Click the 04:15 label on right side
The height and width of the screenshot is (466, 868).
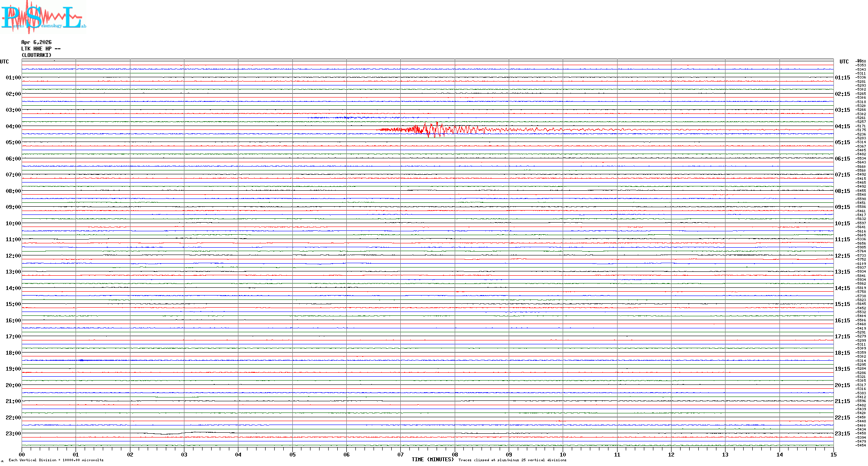pos(842,126)
